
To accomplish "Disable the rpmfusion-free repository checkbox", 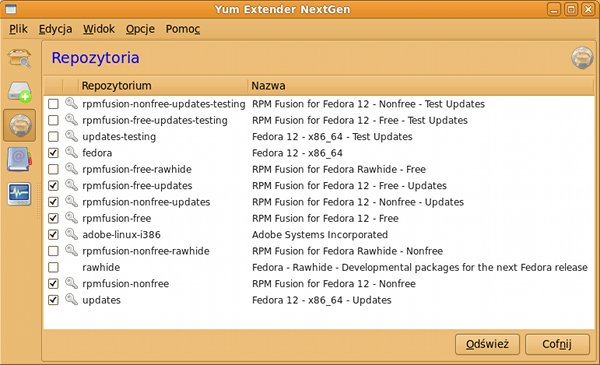I will [53, 218].
